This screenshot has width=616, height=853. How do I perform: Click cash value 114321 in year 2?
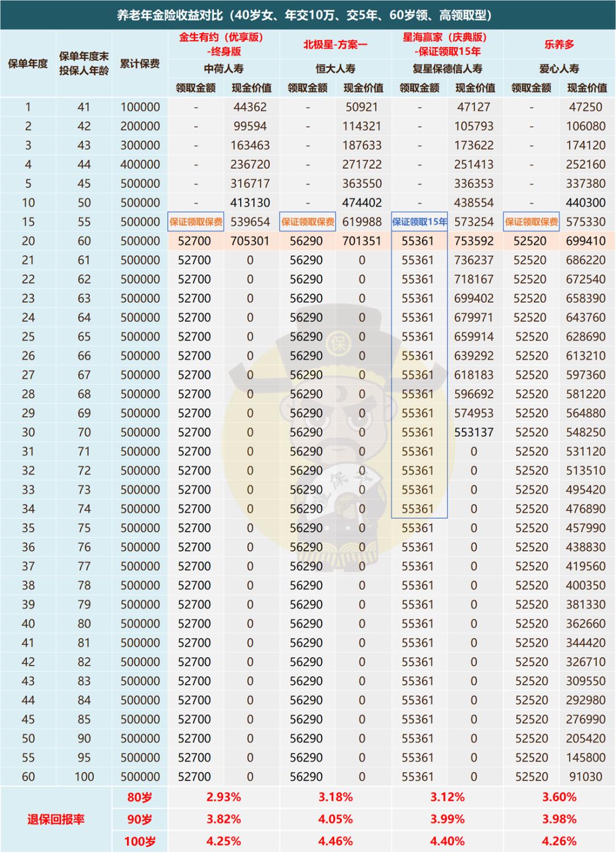click(362, 126)
